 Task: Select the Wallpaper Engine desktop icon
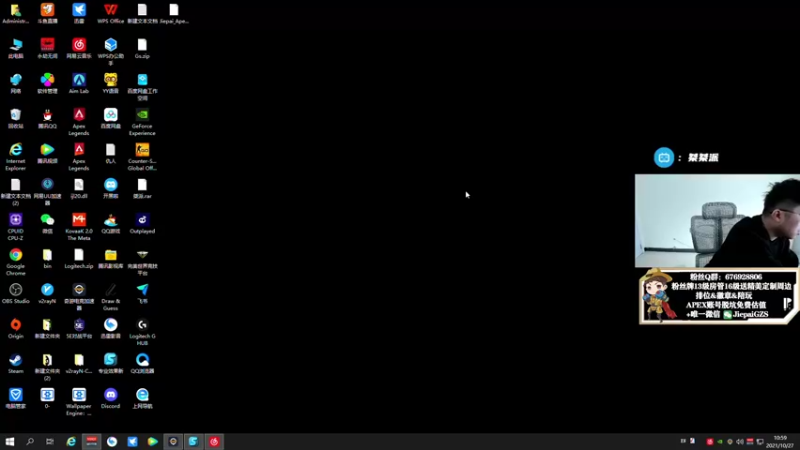coord(79,402)
